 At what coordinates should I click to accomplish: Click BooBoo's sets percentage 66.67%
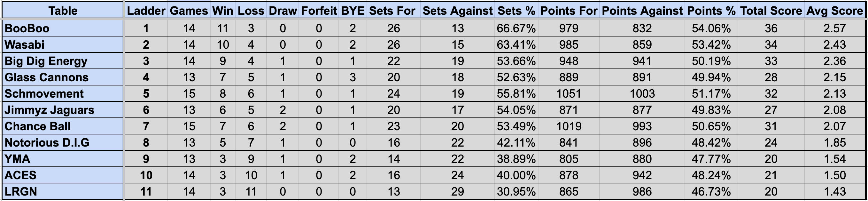pos(516,28)
